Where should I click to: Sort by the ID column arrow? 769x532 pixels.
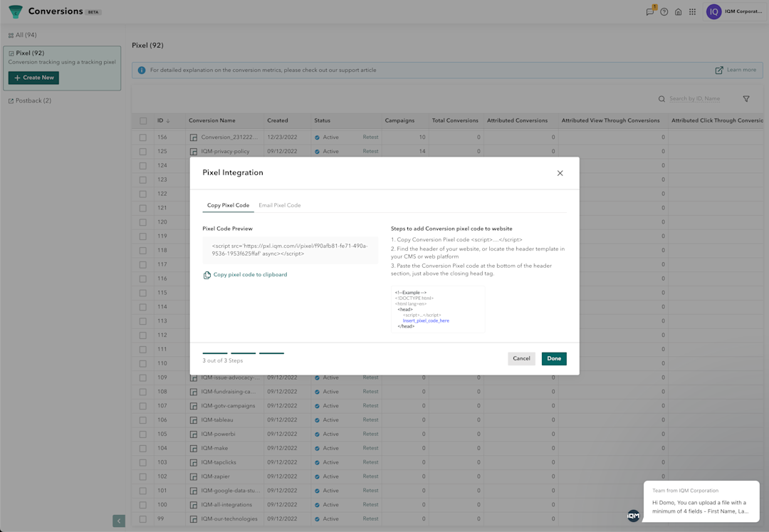[168, 120]
